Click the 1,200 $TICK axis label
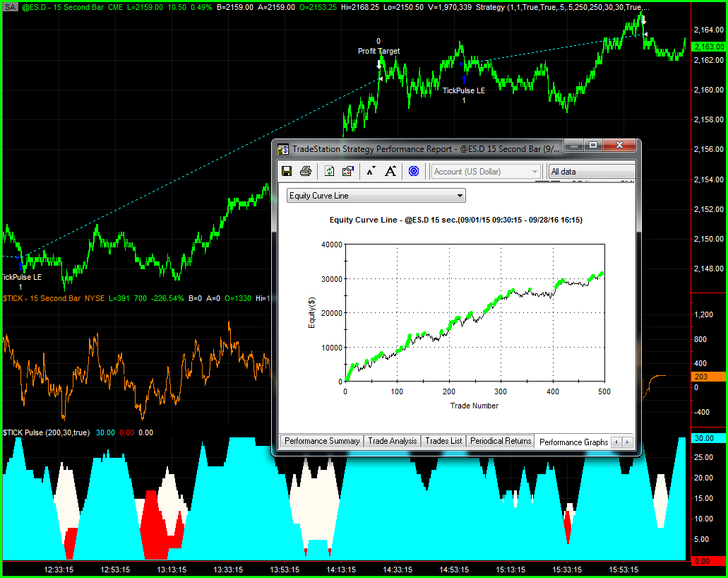This screenshot has height=578, width=728. click(x=703, y=314)
